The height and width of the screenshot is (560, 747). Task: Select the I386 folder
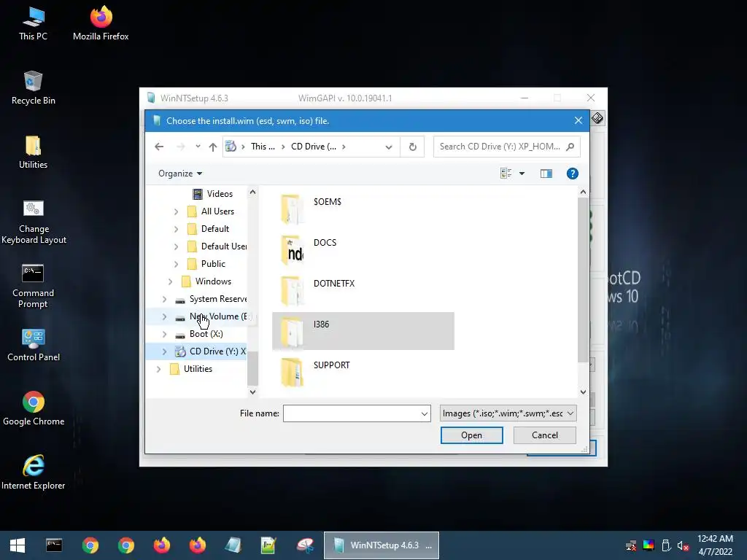coord(363,331)
